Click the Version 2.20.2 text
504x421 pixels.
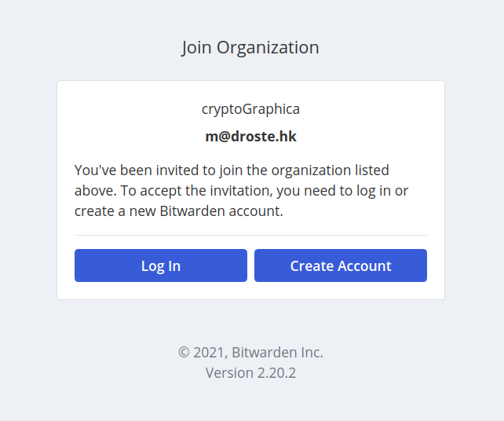click(250, 373)
